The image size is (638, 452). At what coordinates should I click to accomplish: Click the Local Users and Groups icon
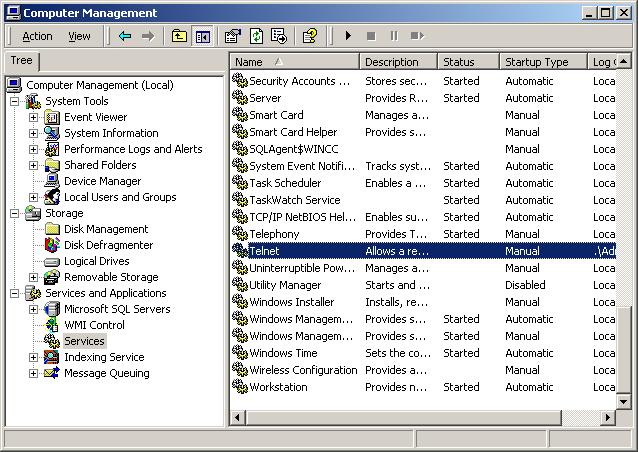52,197
